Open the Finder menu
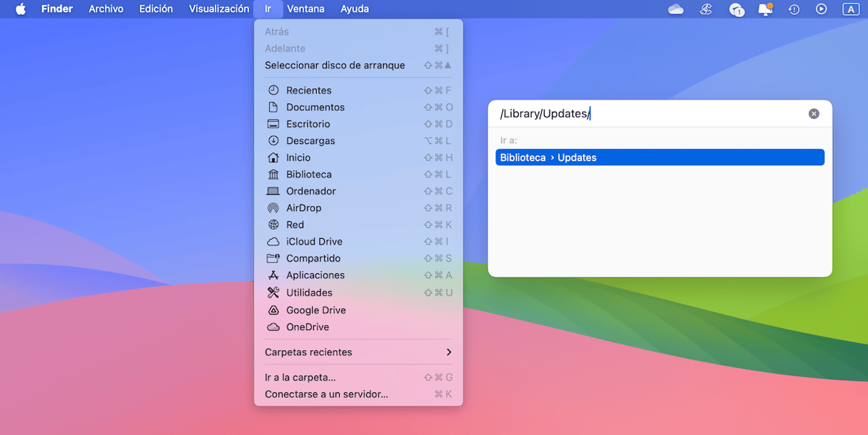 (57, 9)
